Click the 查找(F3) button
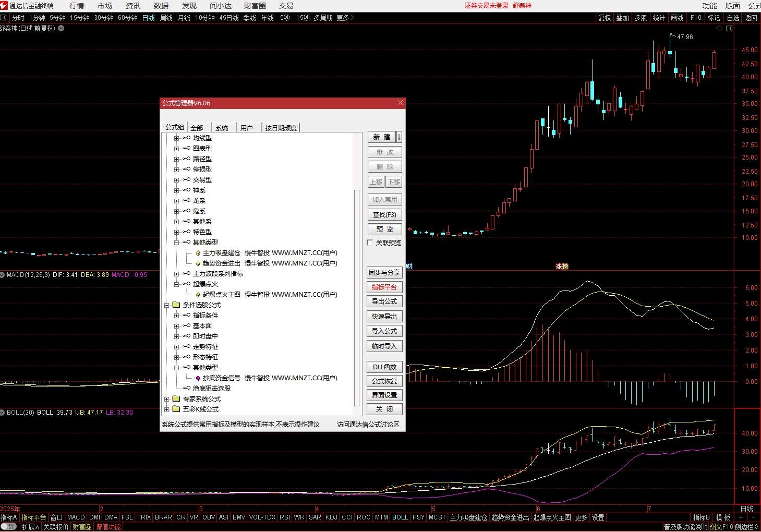761x532 pixels. pyautogui.click(x=384, y=214)
